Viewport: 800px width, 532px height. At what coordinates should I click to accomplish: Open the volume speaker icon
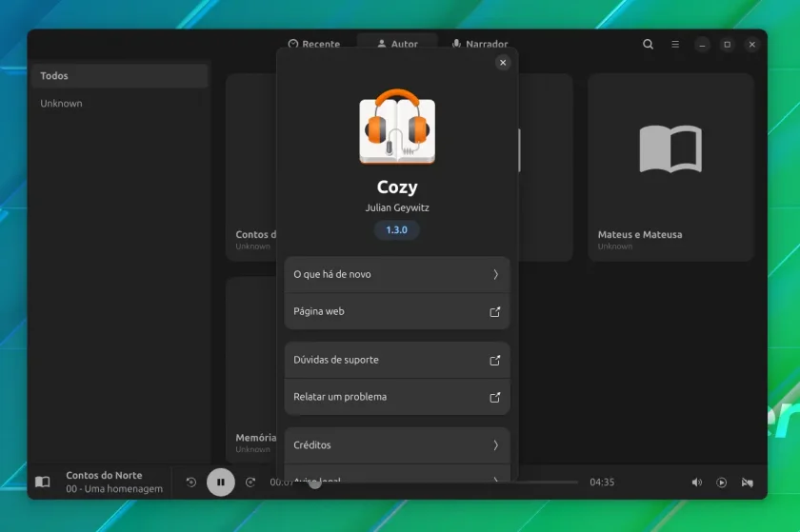coord(696,483)
